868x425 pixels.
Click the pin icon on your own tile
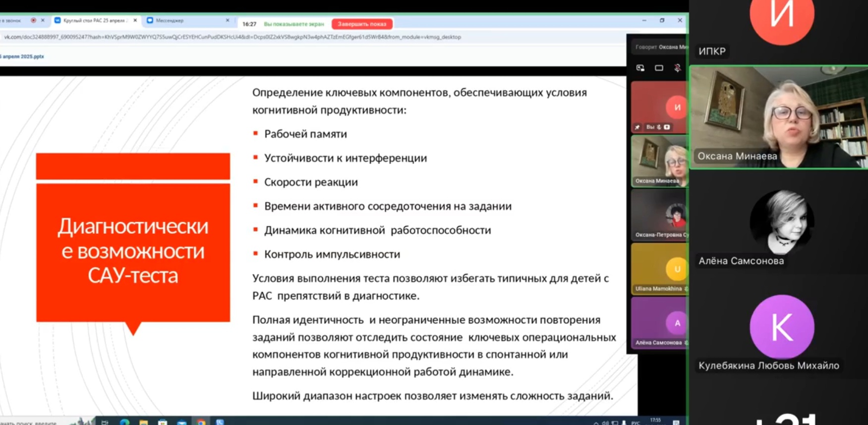(x=637, y=127)
